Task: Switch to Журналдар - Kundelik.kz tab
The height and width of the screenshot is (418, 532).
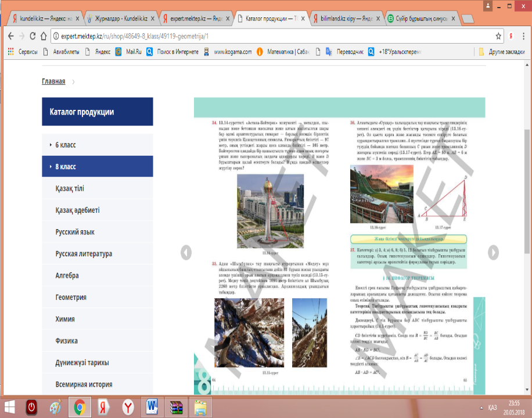Action: pos(121,19)
